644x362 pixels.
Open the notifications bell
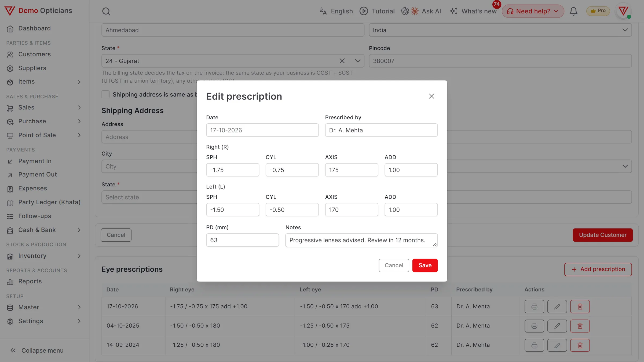573,11
